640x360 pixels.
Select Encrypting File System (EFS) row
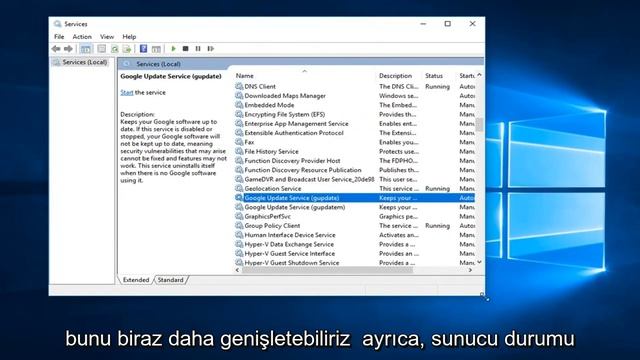(x=354, y=114)
